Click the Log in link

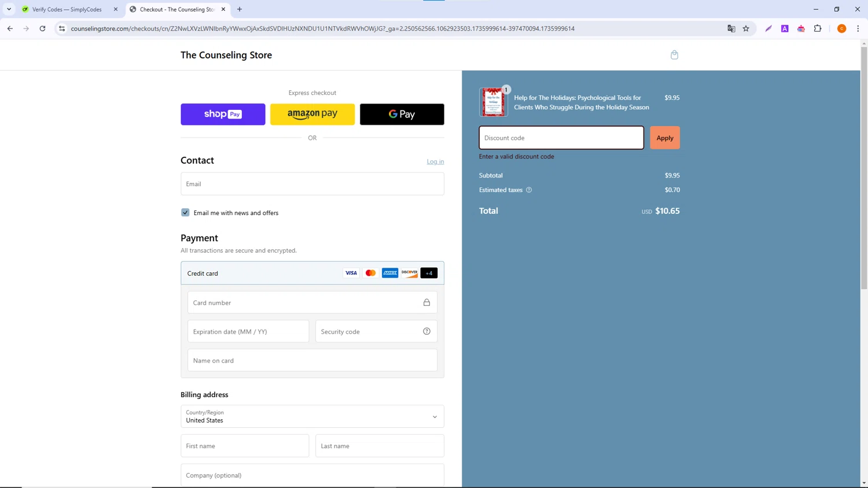(435, 161)
